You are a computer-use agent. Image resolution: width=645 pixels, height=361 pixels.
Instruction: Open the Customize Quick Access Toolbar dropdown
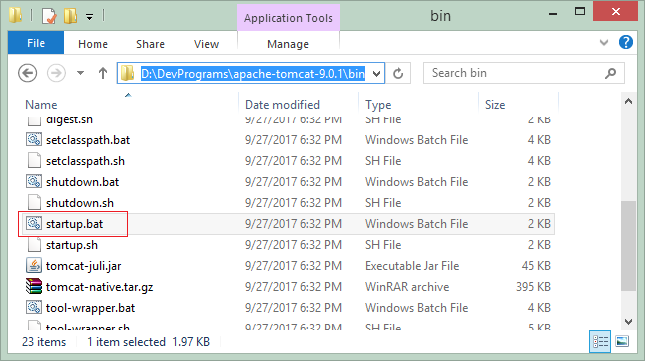pyautogui.click(x=89, y=17)
